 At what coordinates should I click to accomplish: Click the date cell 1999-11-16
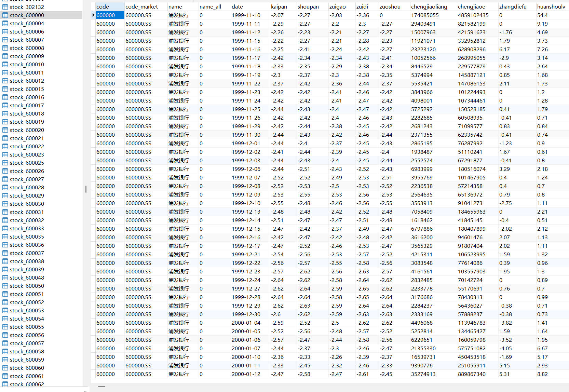[x=250, y=49]
